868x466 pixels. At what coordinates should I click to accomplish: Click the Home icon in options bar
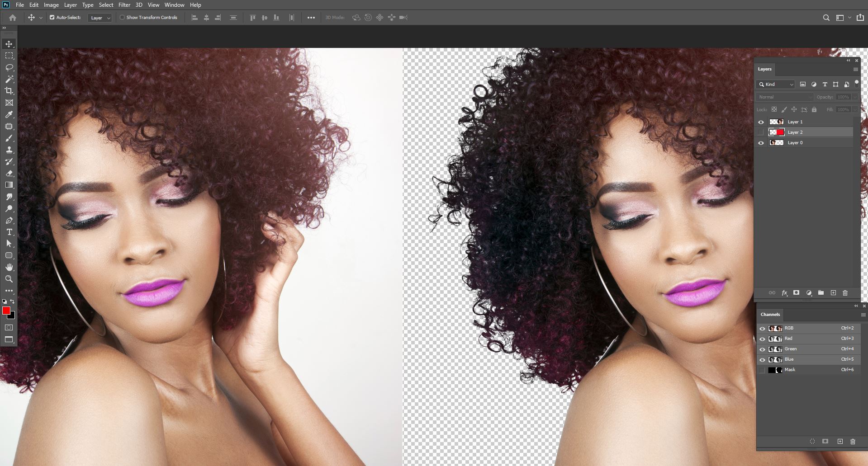point(13,18)
